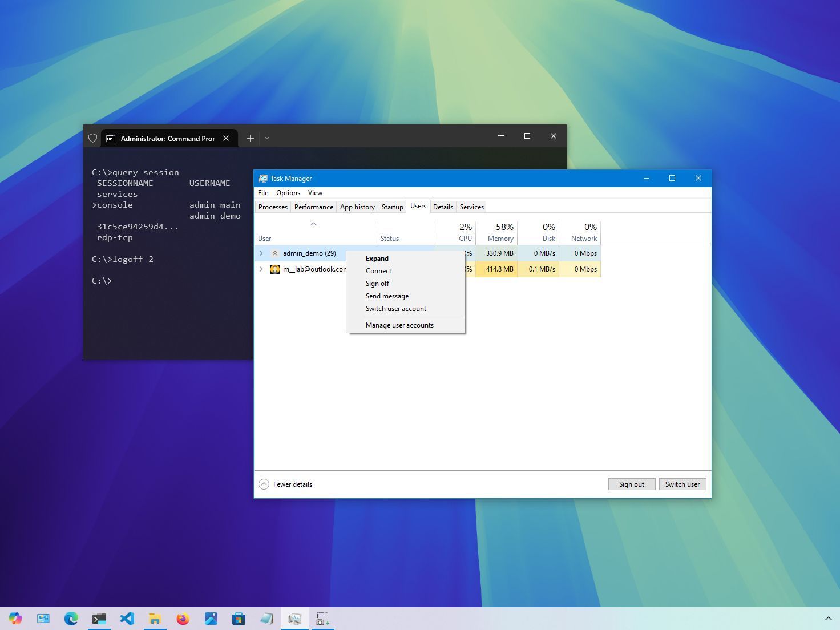
Task: Open the Snipping Tool taskbar icon
Action: point(322,619)
